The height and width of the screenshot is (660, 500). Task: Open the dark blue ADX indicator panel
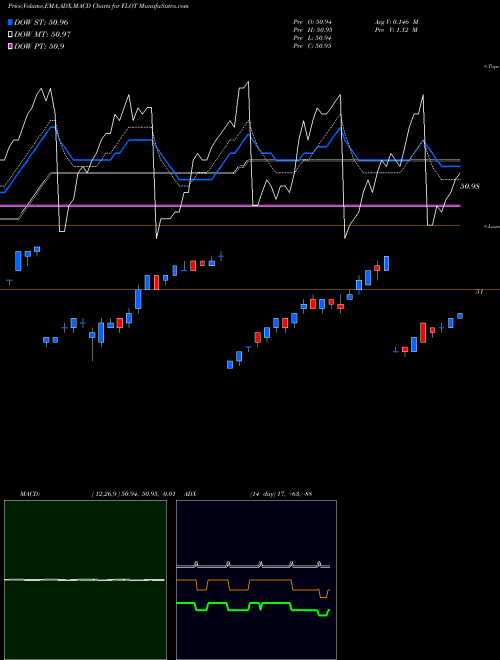click(256, 580)
